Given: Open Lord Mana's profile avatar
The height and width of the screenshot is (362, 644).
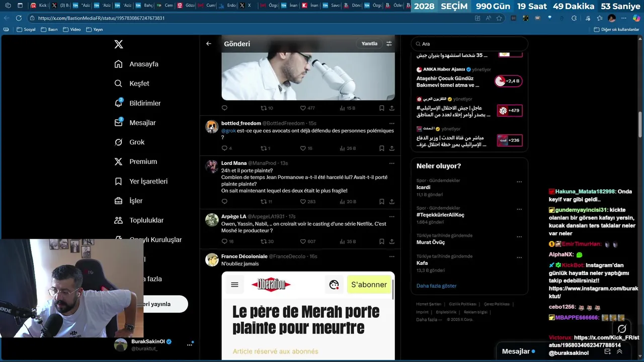Looking at the screenshot, I should (x=212, y=167).
